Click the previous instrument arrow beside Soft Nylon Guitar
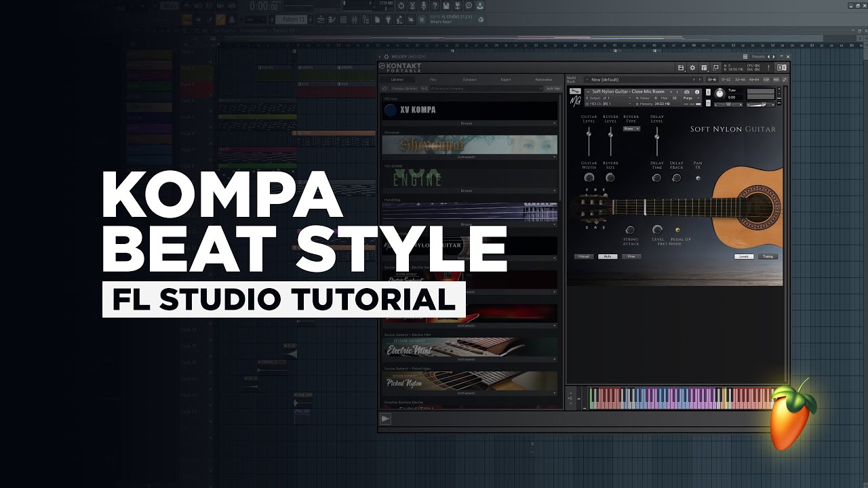868x488 pixels. (x=671, y=91)
